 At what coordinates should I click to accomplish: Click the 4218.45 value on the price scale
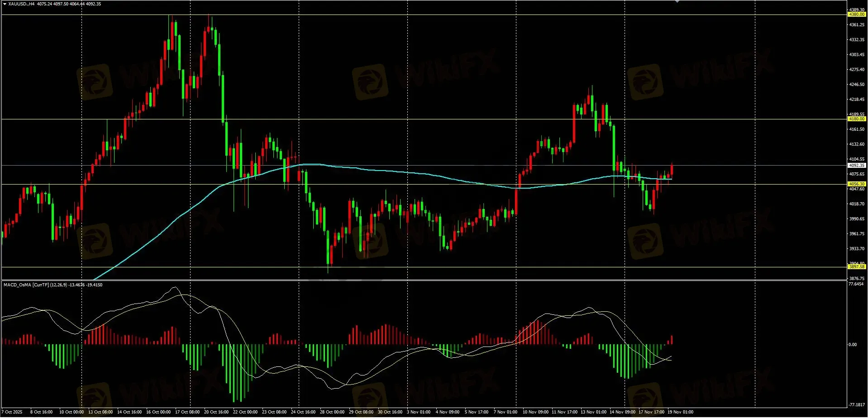click(857, 100)
